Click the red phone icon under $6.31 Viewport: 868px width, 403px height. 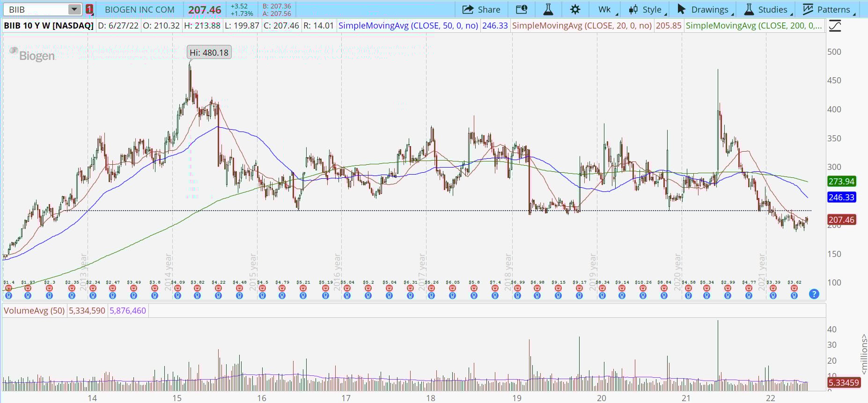click(x=410, y=288)
